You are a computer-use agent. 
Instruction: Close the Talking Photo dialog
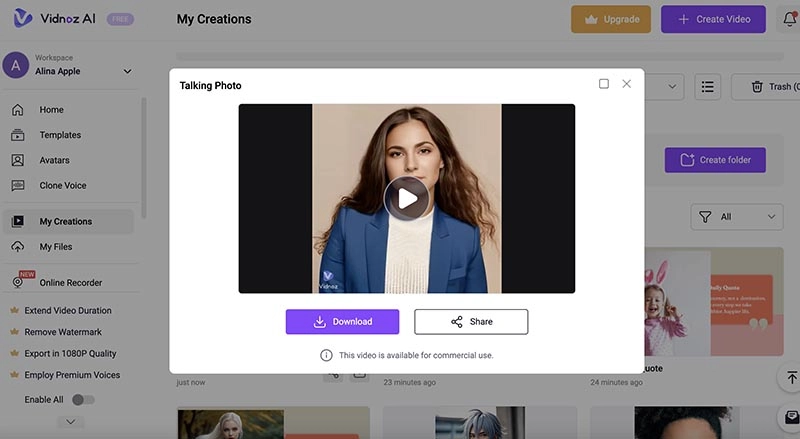pos(627,84)
